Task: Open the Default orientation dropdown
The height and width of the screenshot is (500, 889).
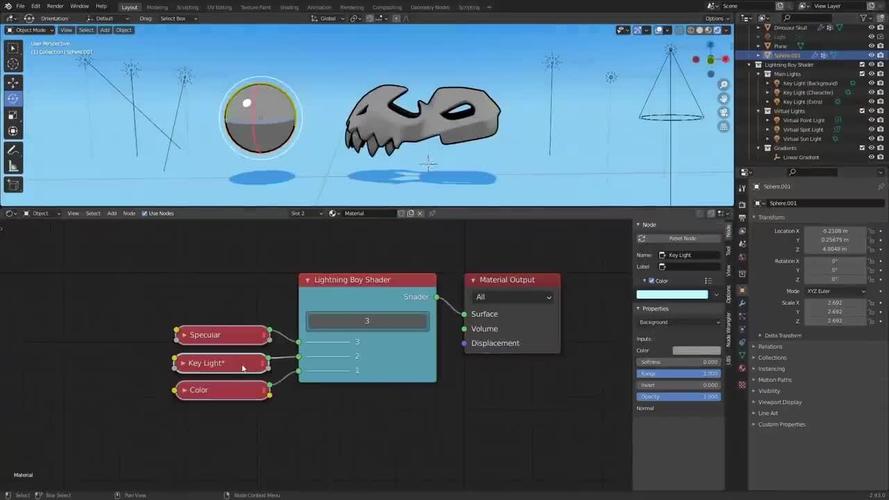Action: coord(107,19)
